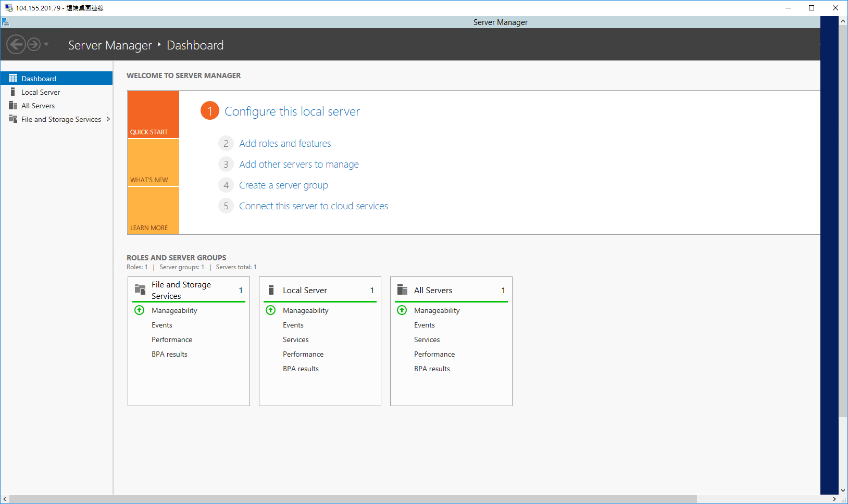Image resolution: width=848 pixels, height=504 pixels.
Task: Click Connect this server to cloud services
Action: click(x=314, y=206)
